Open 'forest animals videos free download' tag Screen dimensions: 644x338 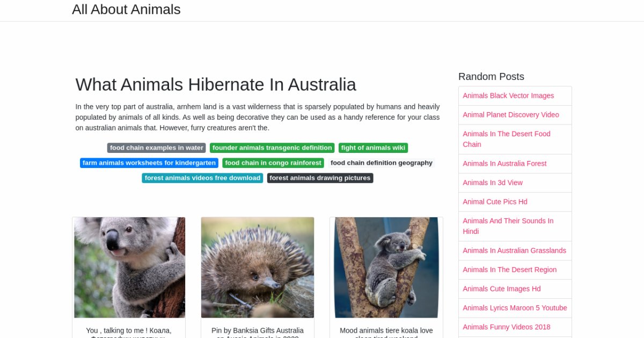click(x=202, y=178)
